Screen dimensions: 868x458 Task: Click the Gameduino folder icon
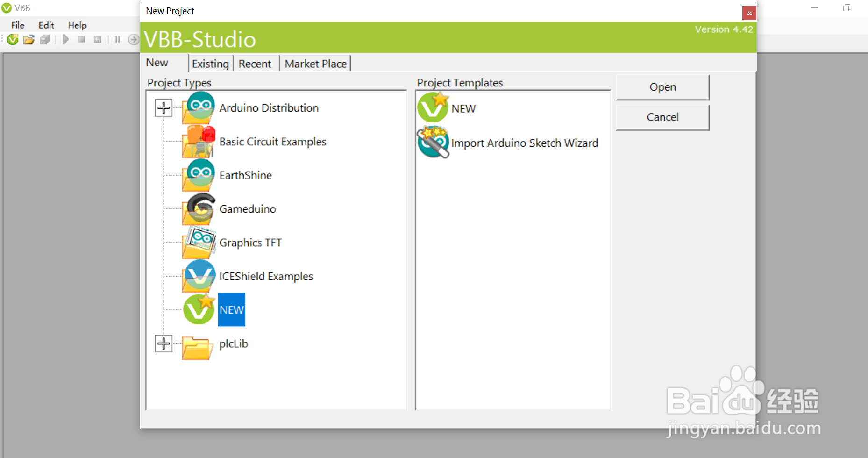[199, 209]
